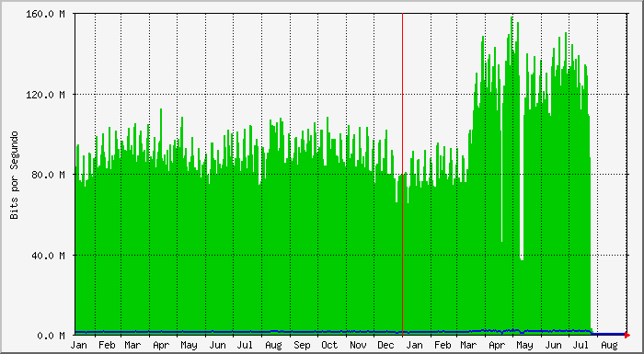Click the "Aug" label nearest the red arrowhead
Viewport: 644px width, 354px height.
pos(610,346)
